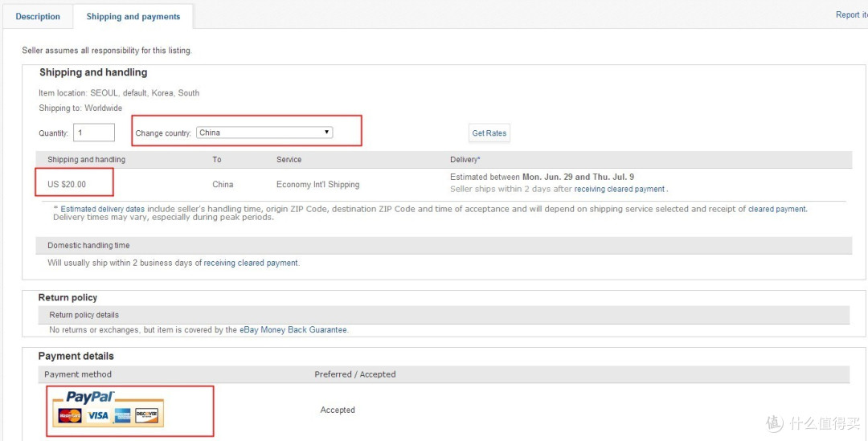
Task: Click the Domestic handling time header
Action: tap(88, 245)
